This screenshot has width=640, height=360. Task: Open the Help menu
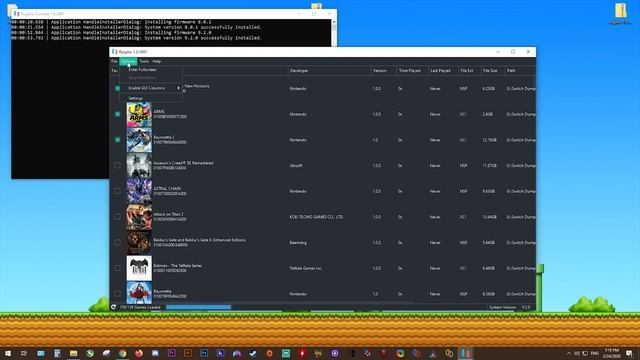coord(157,61)
